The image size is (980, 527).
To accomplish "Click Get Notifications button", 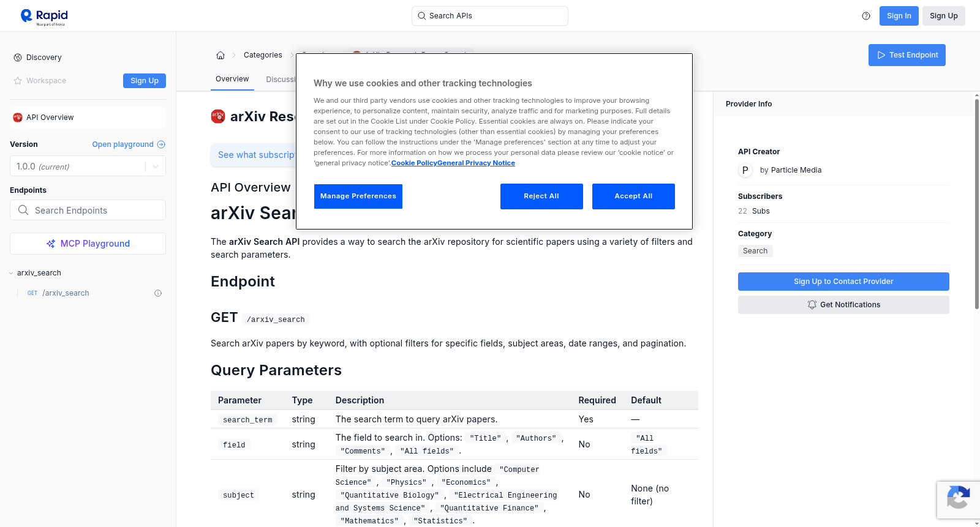I will 843,305.
